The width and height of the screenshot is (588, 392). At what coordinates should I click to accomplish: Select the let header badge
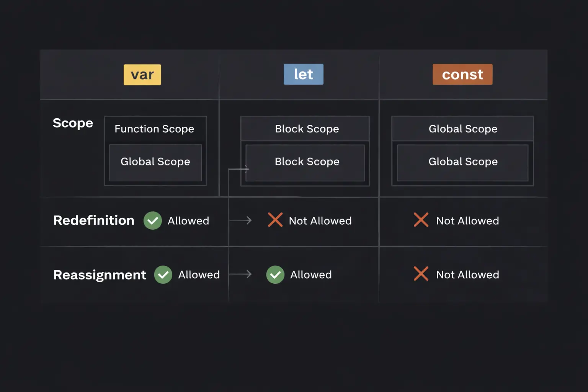click(x=303, y=74)
